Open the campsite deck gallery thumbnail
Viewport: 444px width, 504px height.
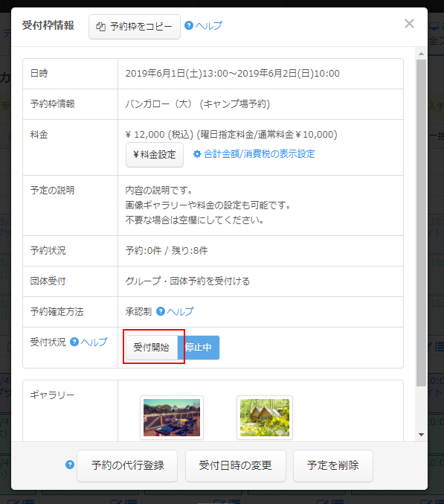point(172,418)
